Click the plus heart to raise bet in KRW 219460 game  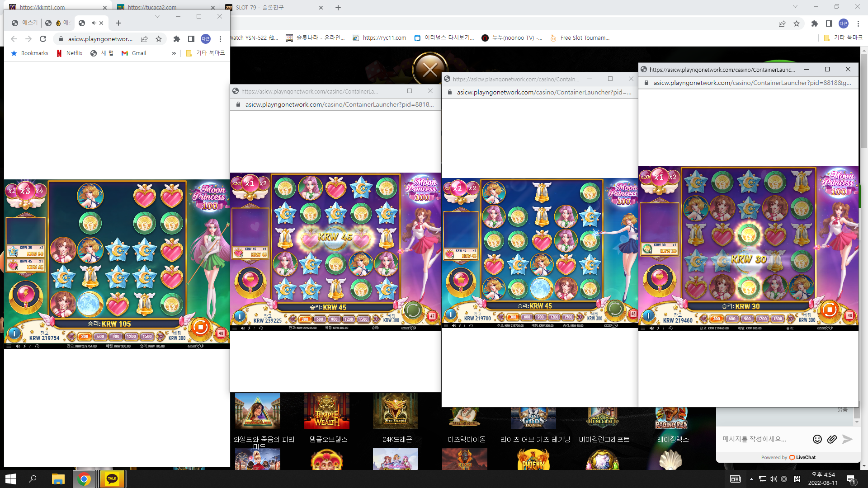coord(791,319)
